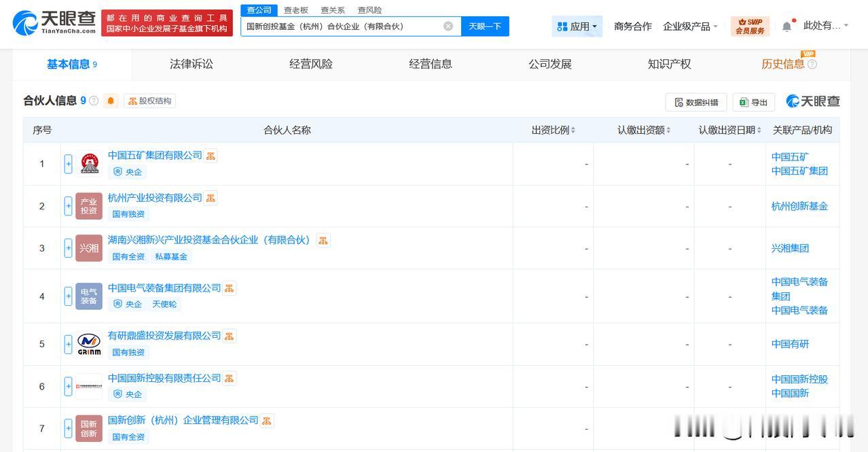The height and width of the screenshot is (452, 868).
Task: Clear the search box text
Action: (x=448, y=26)
